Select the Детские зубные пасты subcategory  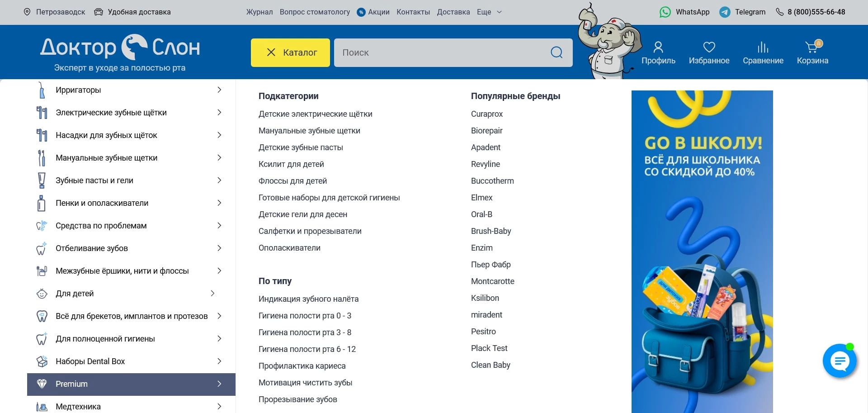pyautogui.click(x=301, y=147)
